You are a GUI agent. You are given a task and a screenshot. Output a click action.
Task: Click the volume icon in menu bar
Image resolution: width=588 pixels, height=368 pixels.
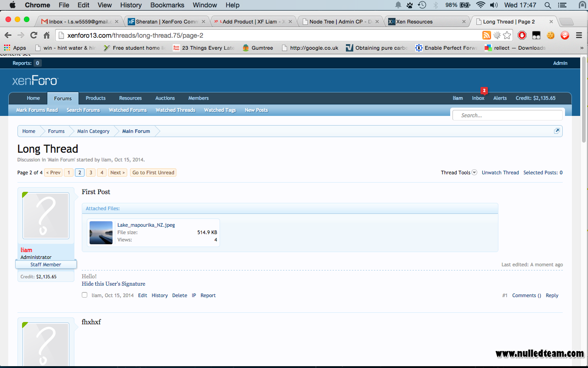(x=494, y=5)
